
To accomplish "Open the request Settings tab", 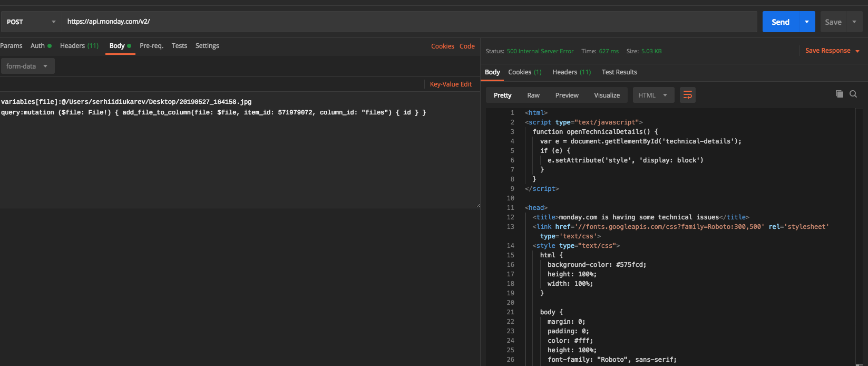I will [207, 46].
